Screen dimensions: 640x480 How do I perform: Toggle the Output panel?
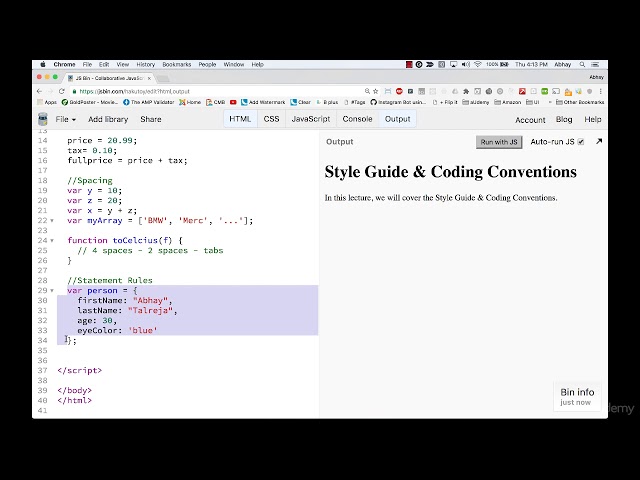[398, 119]
